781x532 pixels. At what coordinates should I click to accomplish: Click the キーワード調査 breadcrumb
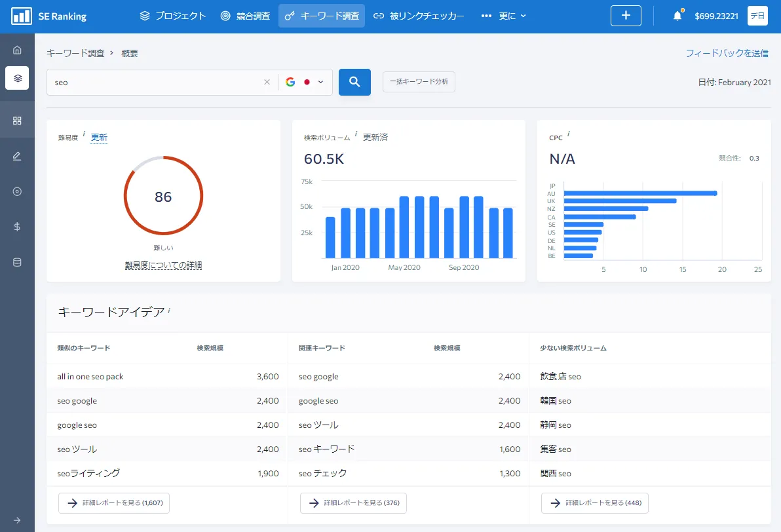[x=76, y=53]
